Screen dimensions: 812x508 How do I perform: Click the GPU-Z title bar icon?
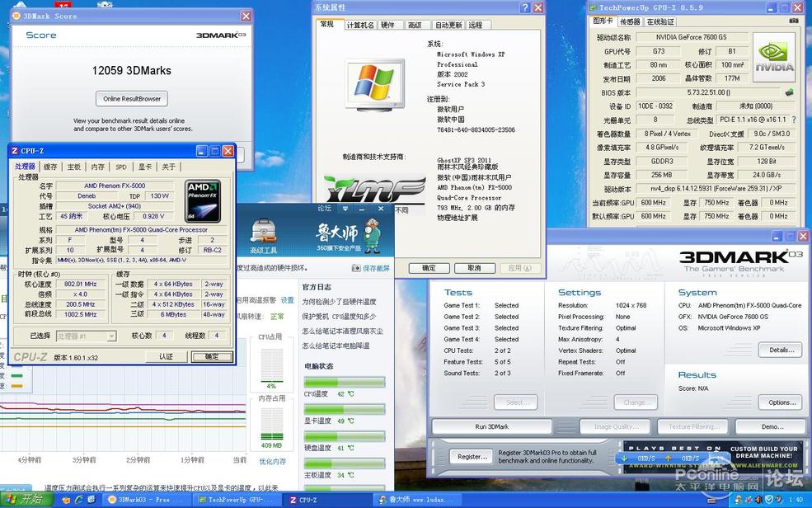coord(593,7)
